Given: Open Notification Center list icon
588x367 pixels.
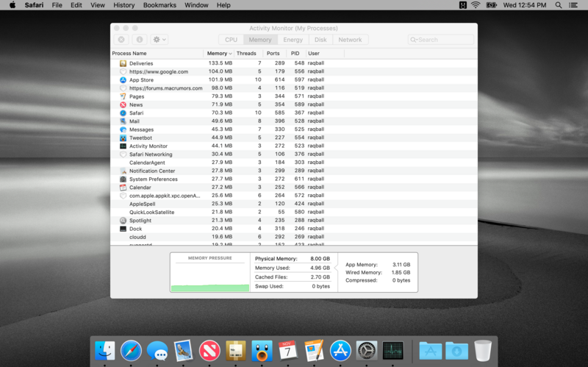Looking at the screenshot, I should [573, 5].
